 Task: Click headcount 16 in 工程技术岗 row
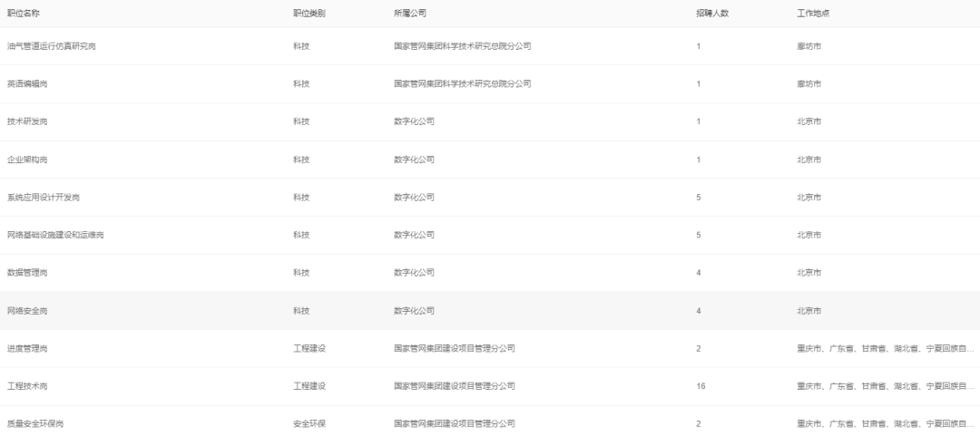pyautogui.click(x=701, y=387)
